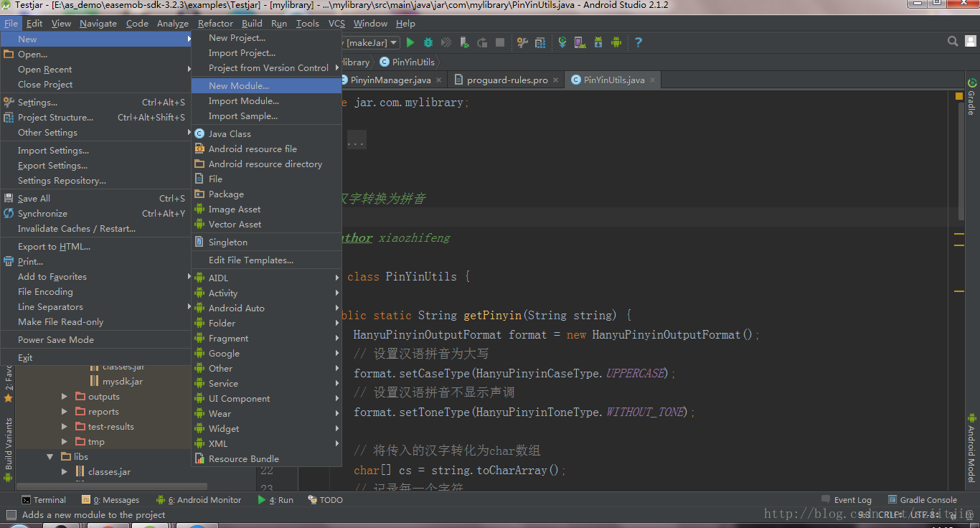Click Invalidate Caches / Restart... entry
This screenshot has width=980, height=528.
[x=95, y=228]
